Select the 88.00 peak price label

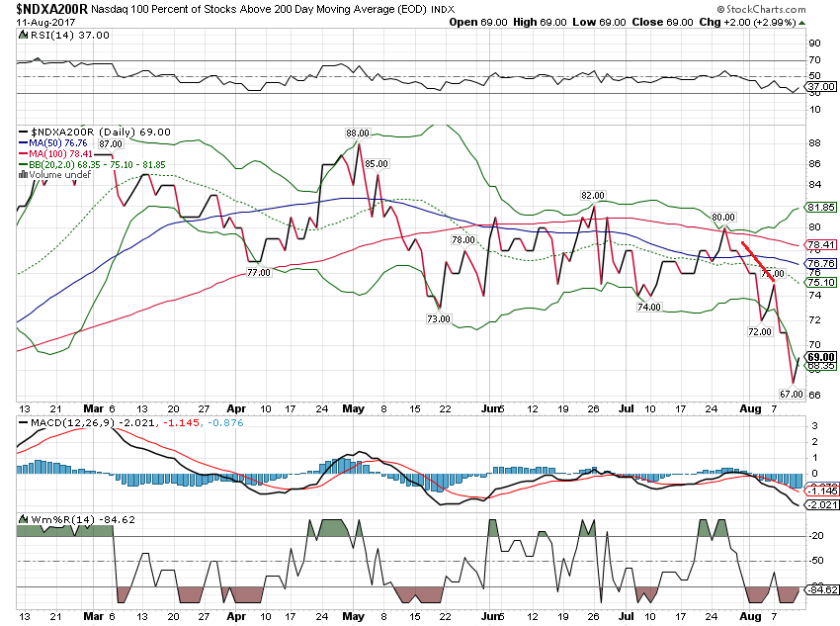pos(357,134)
